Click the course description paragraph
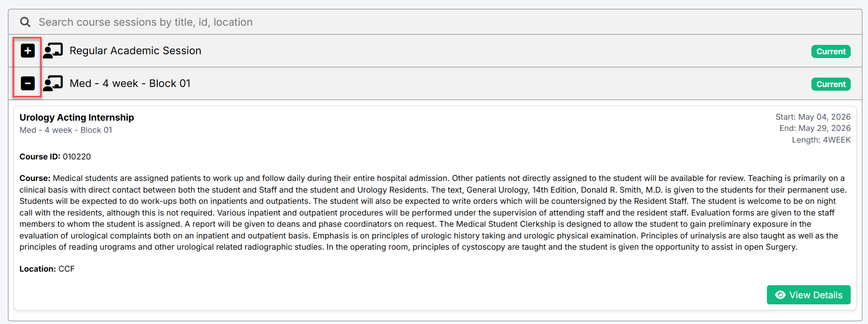This screenshot has width=868, height=324. (x=434, y=213)
